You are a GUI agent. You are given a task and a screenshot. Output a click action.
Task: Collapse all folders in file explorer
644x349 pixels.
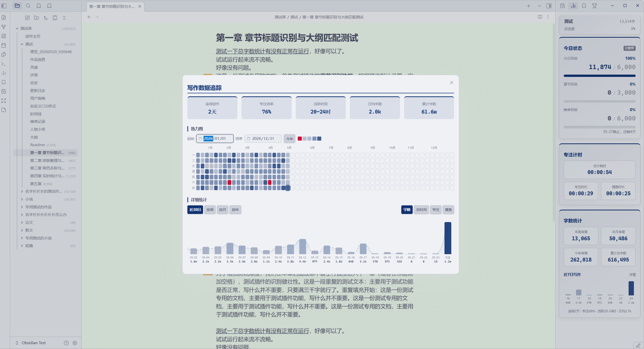click(64, 18)
